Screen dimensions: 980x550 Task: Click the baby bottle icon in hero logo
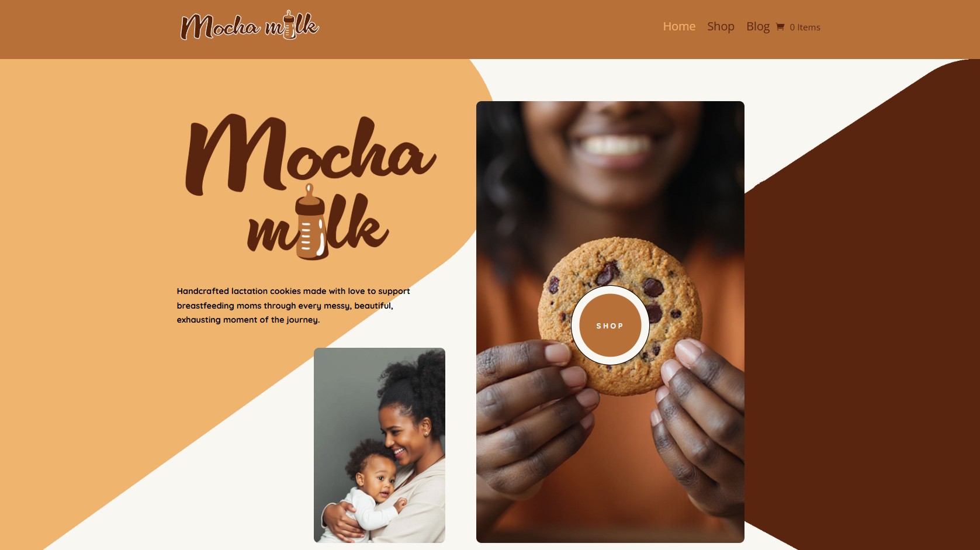310,222
